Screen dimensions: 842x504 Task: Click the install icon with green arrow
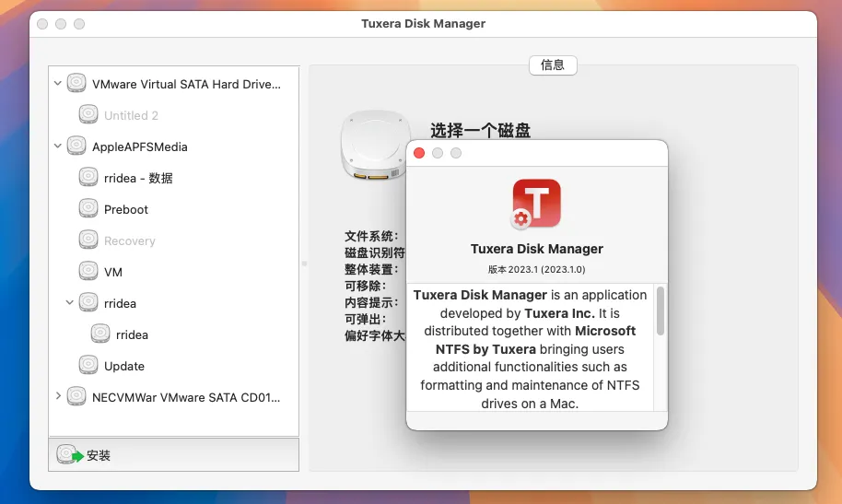click(x=70, y=455)
